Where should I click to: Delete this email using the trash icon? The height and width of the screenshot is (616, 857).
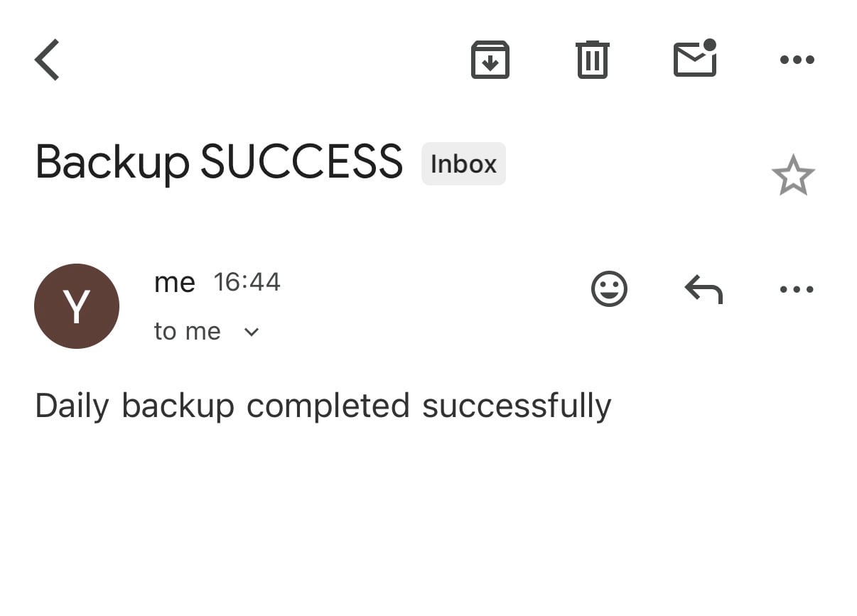tap(592, 60)
